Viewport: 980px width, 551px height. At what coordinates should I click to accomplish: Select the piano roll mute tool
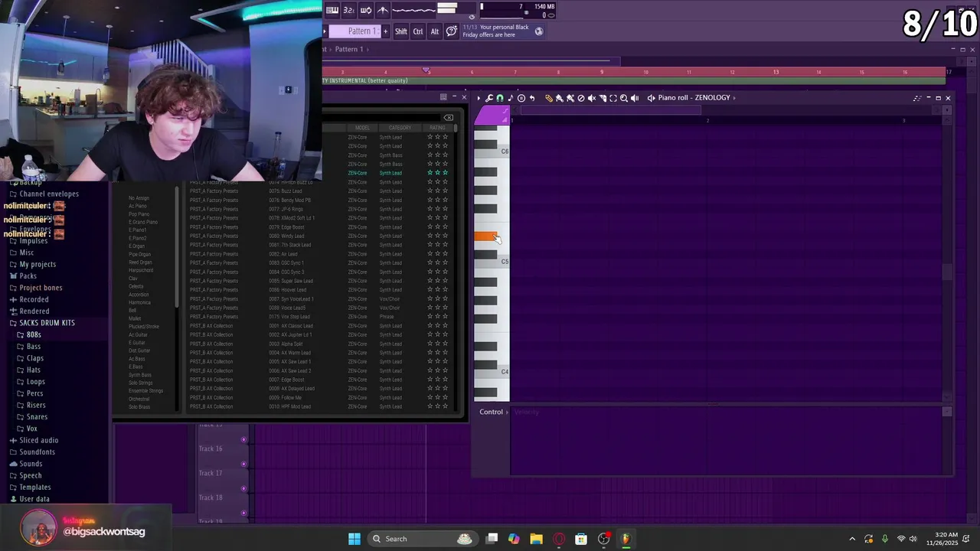tap(592, 98)
